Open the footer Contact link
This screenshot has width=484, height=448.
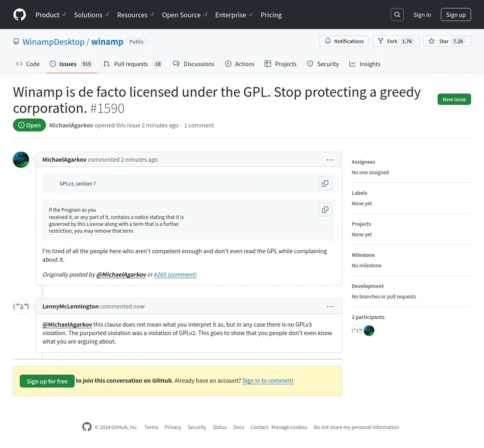(259, 427)
